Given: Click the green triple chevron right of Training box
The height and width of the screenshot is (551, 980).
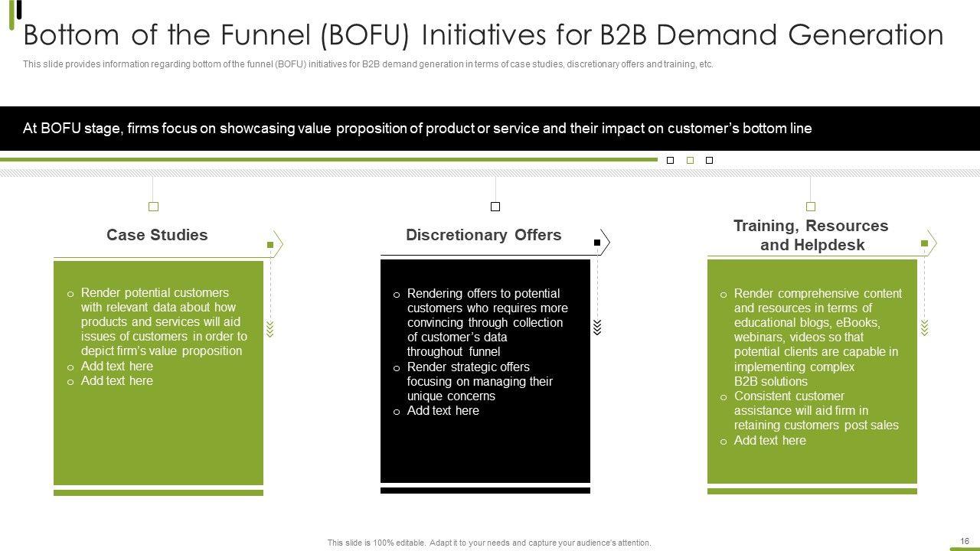Looking at the screenshot, I should [x=924, y=328].
